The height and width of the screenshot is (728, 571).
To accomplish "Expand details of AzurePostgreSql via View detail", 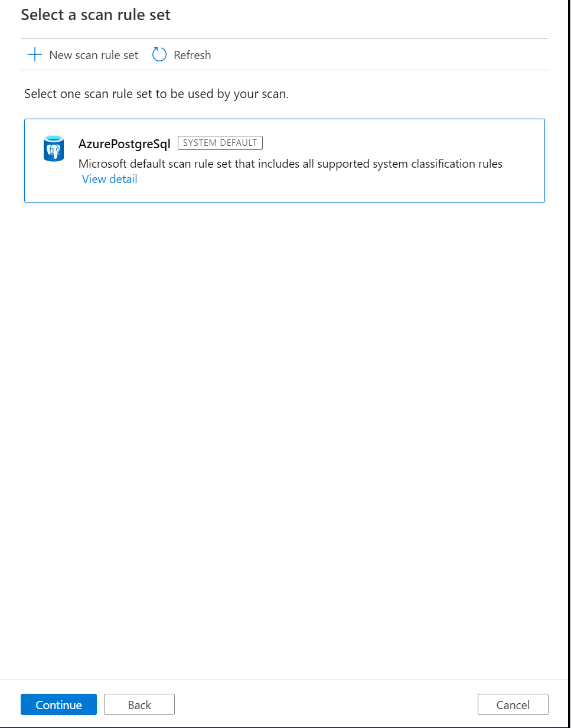I will click(x=109, y=179).
